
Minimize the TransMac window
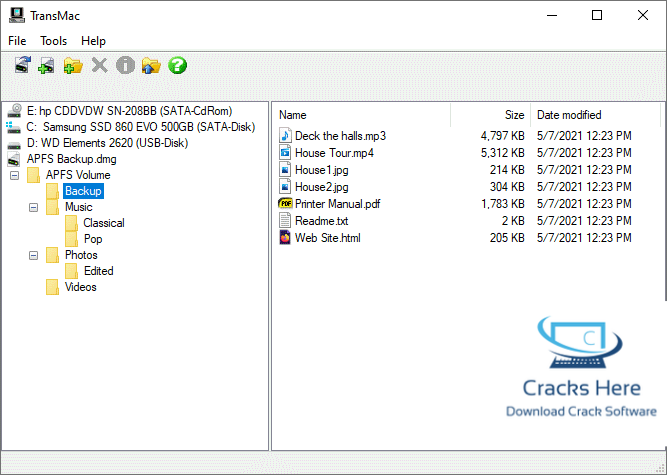click(552, 15)
